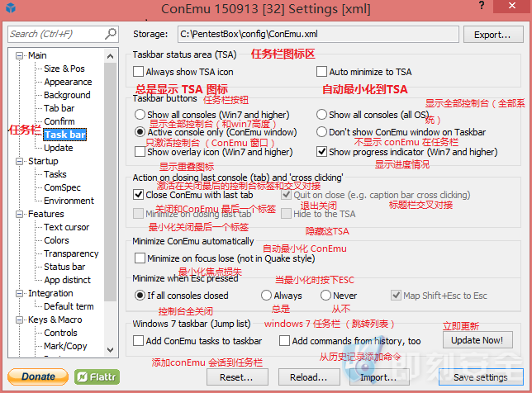The width and height of the screenshot is (532, 393).
Task: Open Controls settings page
Action: tap(61, 333)
